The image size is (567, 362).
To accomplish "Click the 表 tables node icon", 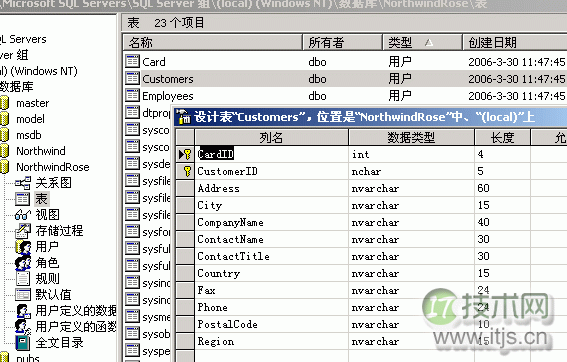I will (22, 199).
